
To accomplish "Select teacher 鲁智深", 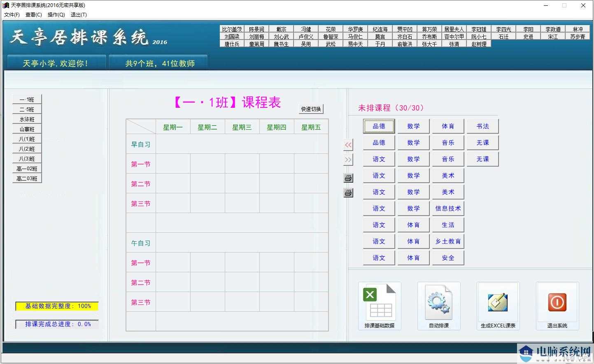I will [x=331, y=37].
